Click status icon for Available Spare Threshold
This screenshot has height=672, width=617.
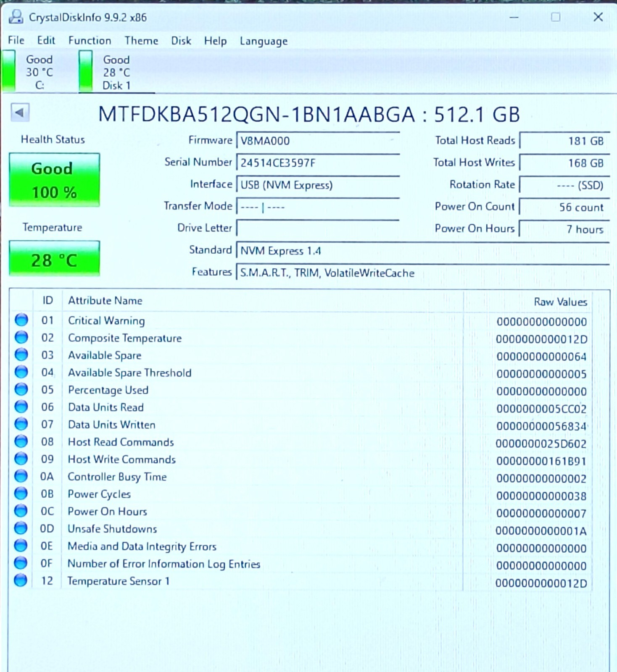[x=21, y=372]
